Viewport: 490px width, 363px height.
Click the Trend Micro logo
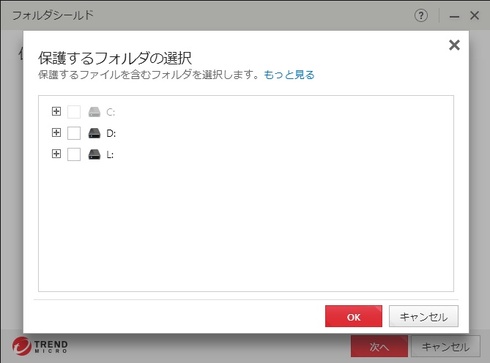point(40,346)
